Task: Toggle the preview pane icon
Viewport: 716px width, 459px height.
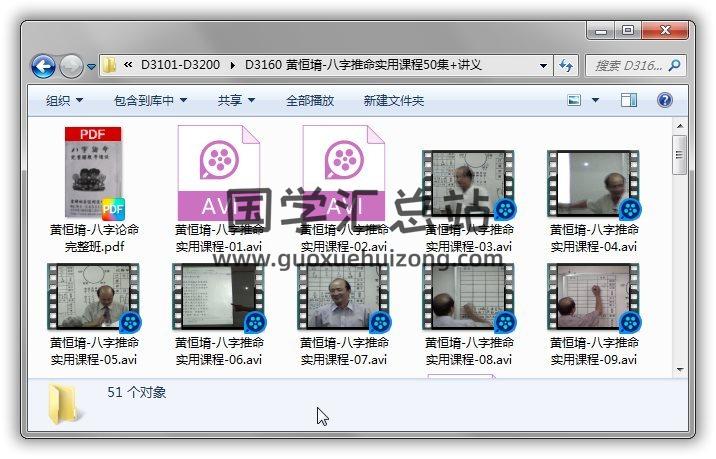Action: 629,100
